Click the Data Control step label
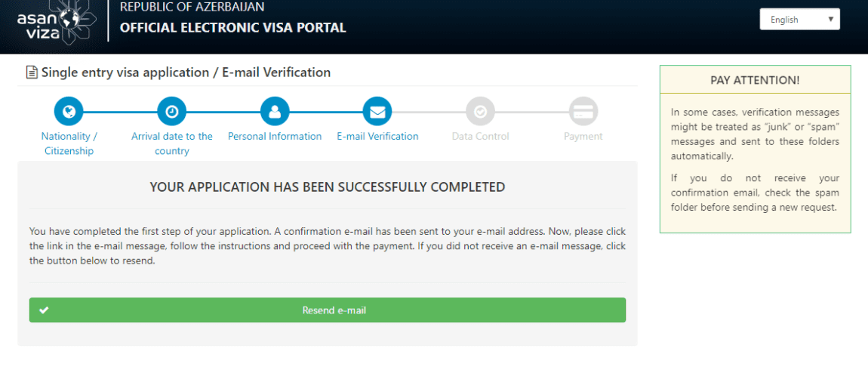Screen dimensions: 868x370 pyautogui.click(x=481, y=136)
